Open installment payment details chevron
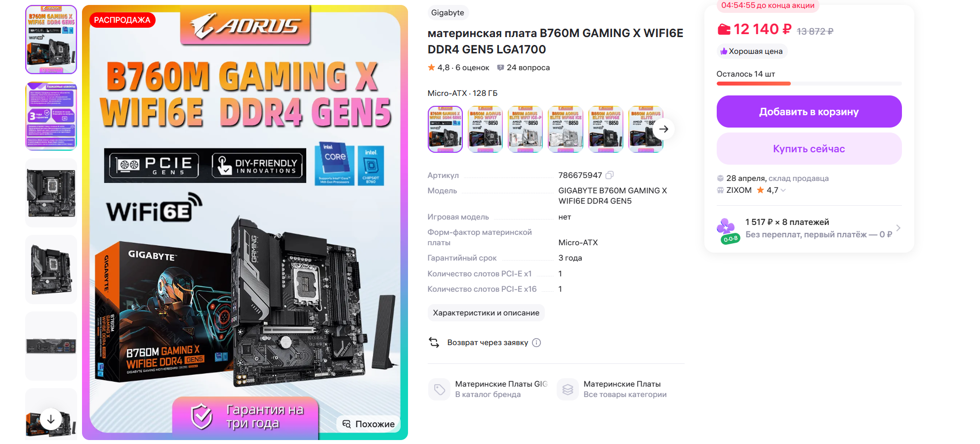Screen dimensions: 980x444 (898, 228)
